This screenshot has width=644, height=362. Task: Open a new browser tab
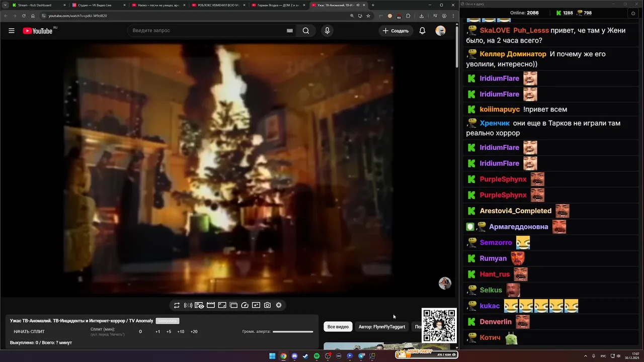pos(373,5)
